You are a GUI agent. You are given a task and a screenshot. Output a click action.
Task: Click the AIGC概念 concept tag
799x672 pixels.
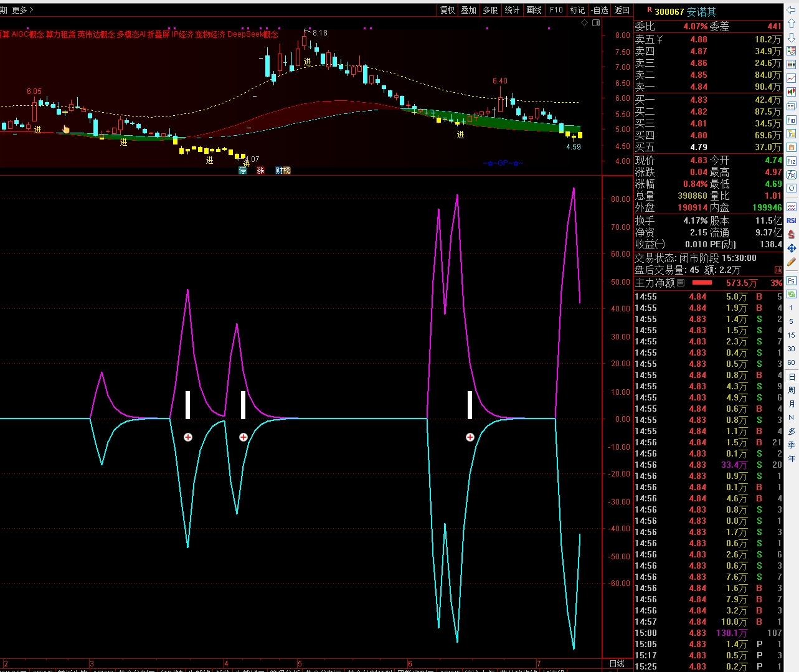click(28, 34)
